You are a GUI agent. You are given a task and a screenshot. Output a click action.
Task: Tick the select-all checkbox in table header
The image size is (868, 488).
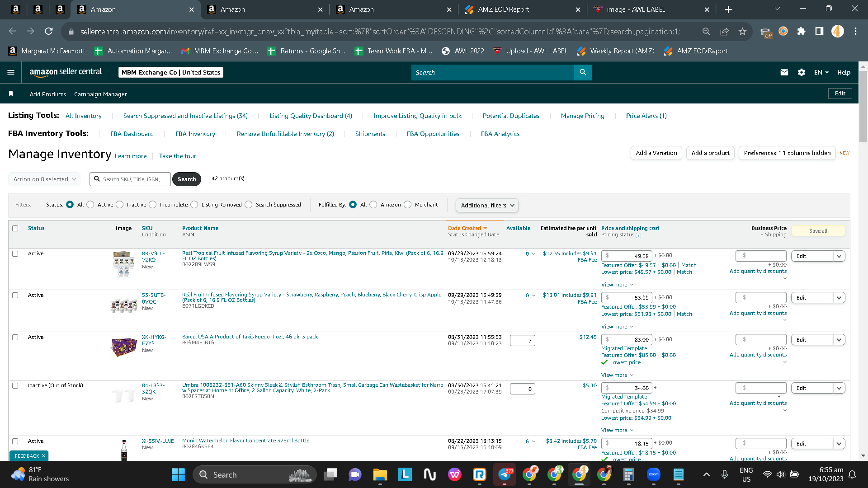click(x=15, y=229)
